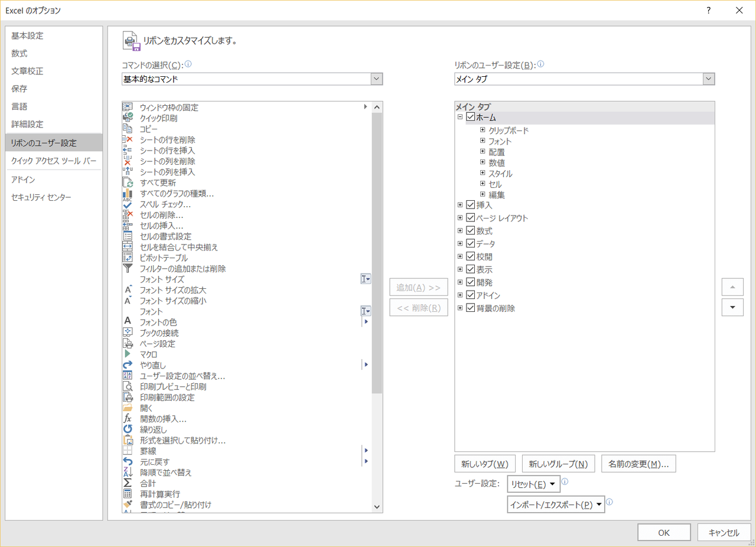Uncheck the 挿入 tab checkbox

click(x=470, y=205)
